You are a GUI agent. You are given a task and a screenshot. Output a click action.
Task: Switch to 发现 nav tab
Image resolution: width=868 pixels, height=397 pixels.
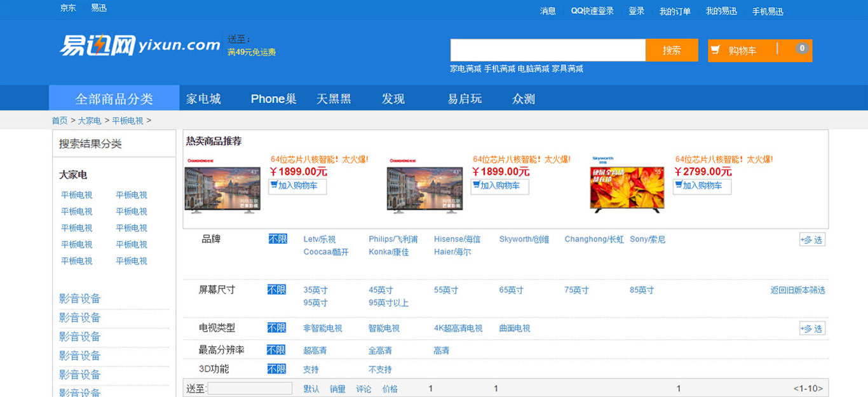393,98
